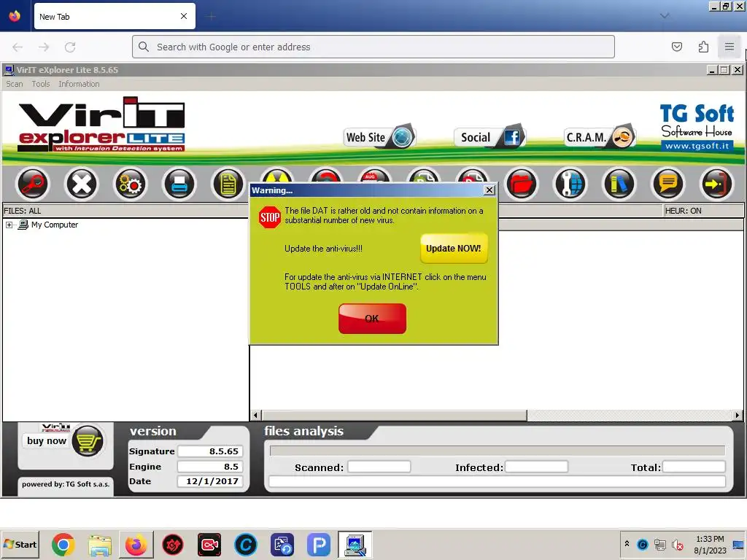This screenshot has height=560, width=747.
Task: Click the red magnifier scan icon
Action: [x=32, y=184]
